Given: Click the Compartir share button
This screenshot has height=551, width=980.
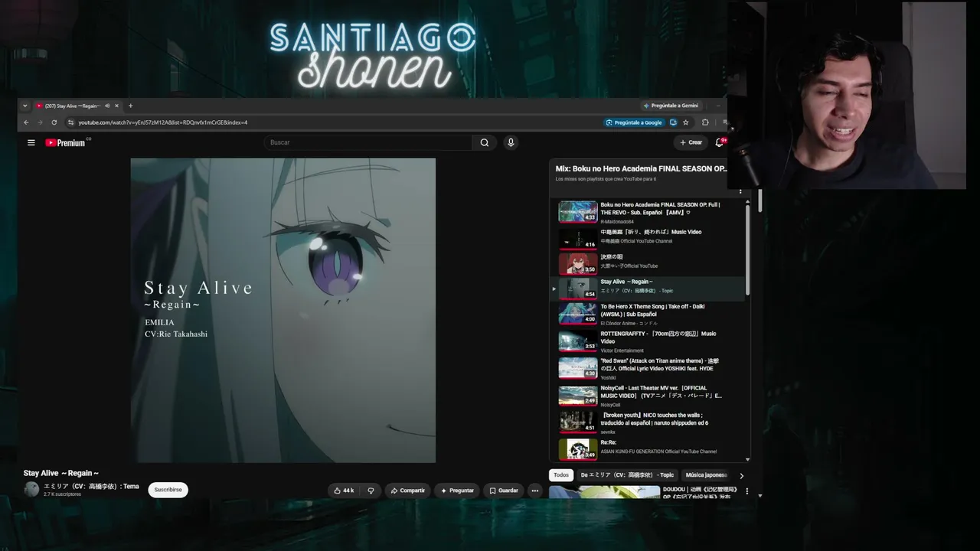Looking at the screenshot, I should click(407, 491).
